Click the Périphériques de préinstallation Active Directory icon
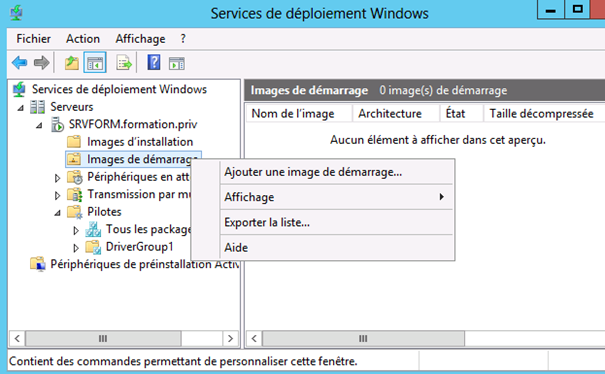 point(38,265)
